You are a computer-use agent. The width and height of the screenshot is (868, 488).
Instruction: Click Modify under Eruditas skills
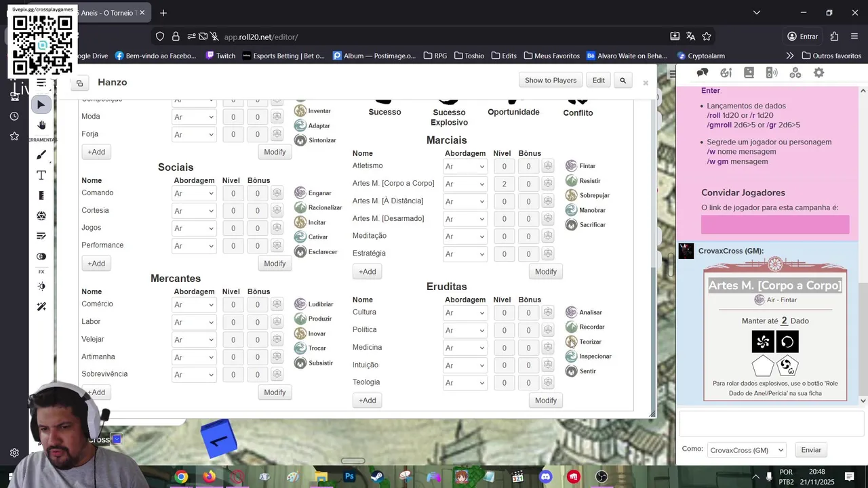point(546,401)
